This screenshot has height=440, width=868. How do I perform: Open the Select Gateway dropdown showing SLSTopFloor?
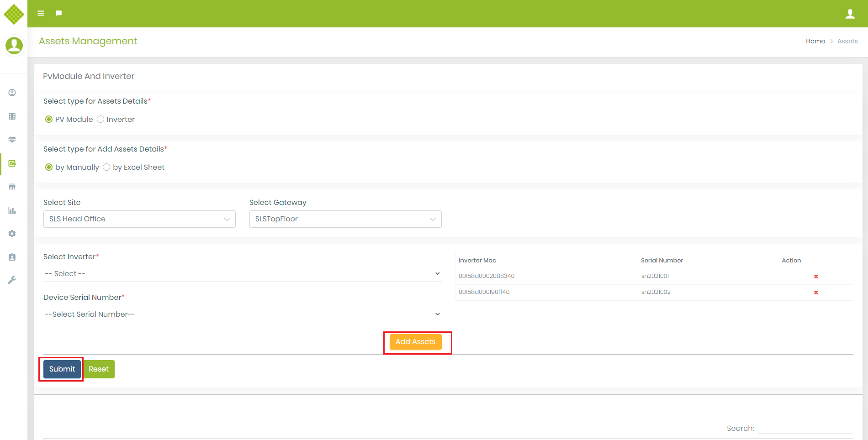[345, 219]
